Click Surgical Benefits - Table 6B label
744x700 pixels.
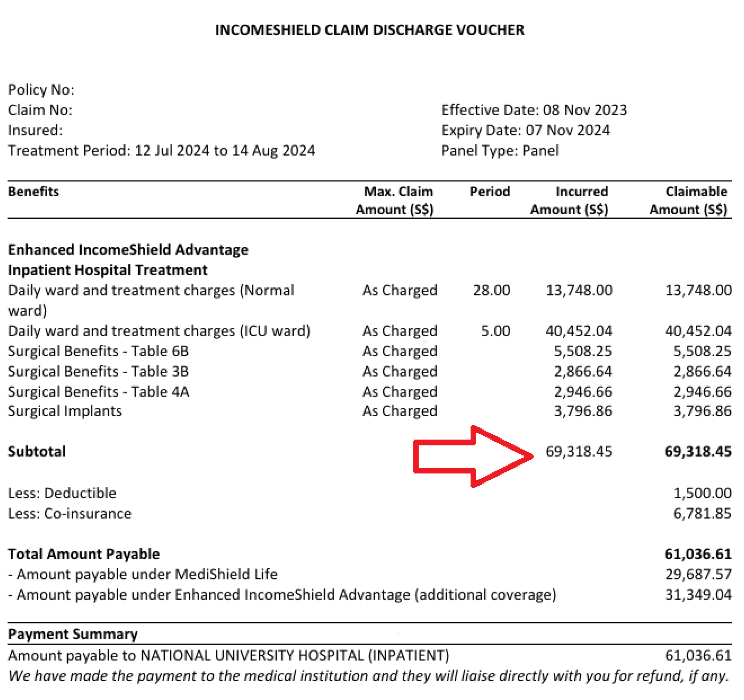(x=98, y=351)
